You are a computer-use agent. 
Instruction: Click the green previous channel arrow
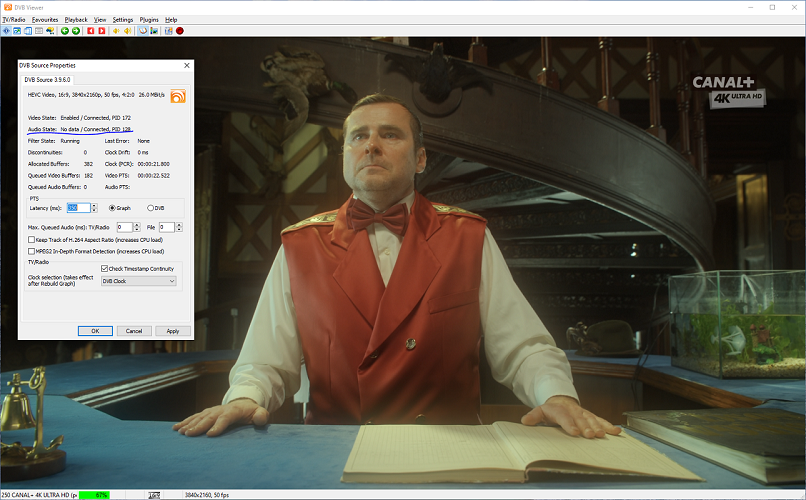[63, 31]
